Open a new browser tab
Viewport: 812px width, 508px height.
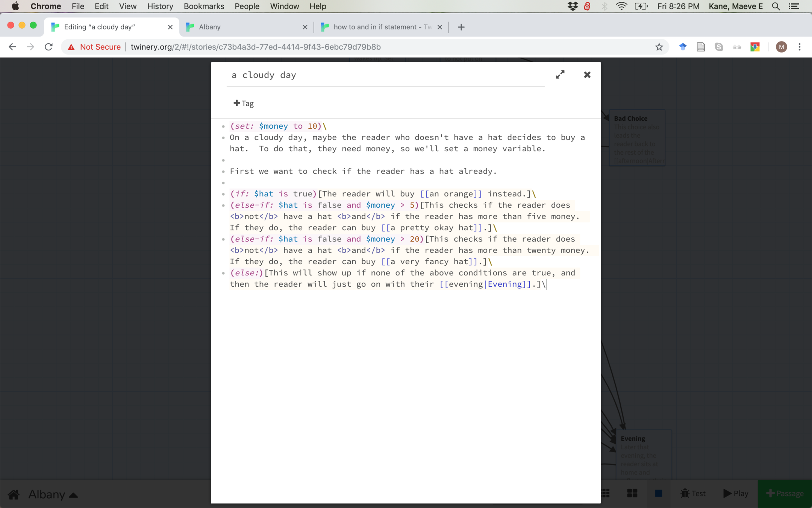(x=461, y=27)
